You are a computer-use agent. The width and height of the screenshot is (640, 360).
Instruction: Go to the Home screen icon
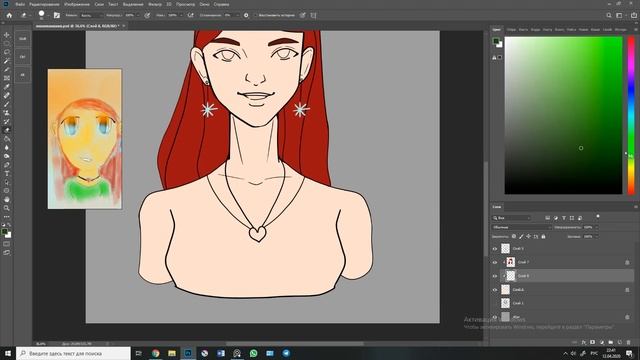click(9, 16)
